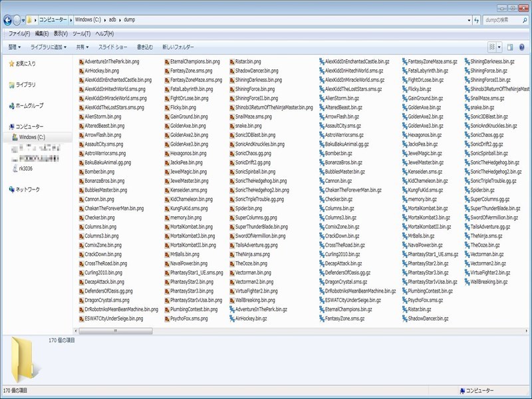The width and height of the screenshot is (532, 399).
Task: Select the ComixZone.bin.png file icon
Action: [x=81, y=245]
